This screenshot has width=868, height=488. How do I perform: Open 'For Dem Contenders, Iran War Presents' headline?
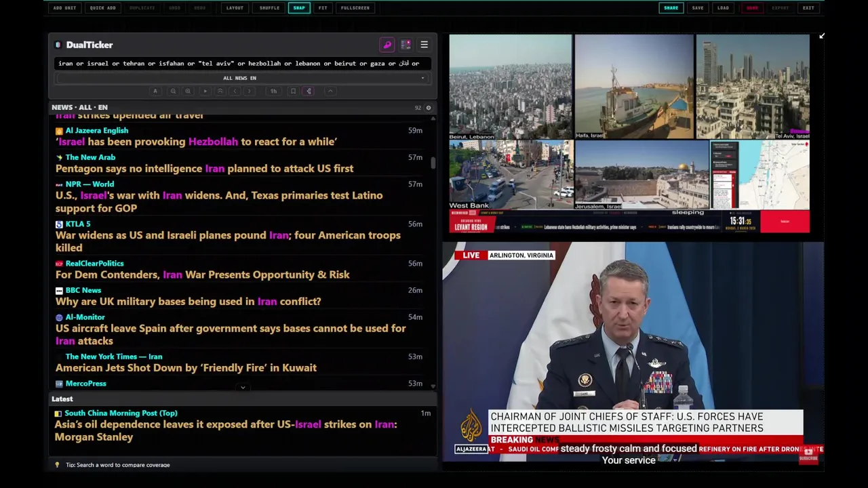click(x=202, y=275)
